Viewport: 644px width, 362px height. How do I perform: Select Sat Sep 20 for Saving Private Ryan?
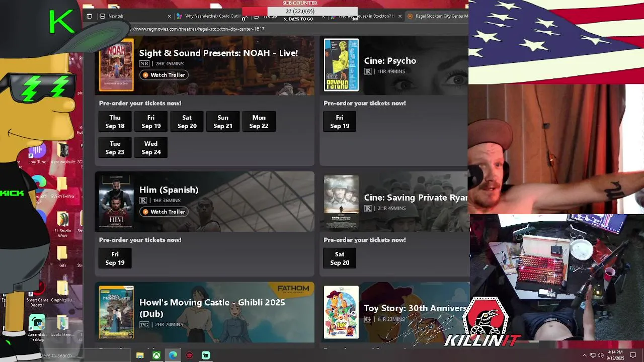pos(340,258)
